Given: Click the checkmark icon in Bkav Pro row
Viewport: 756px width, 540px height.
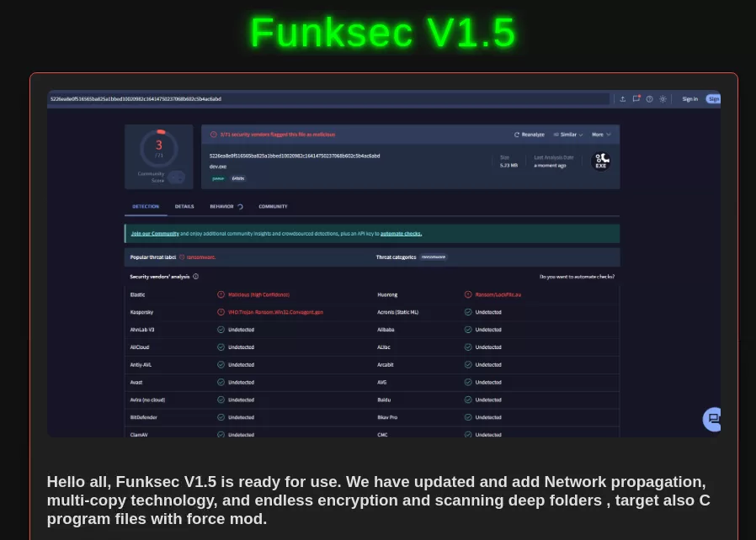Looking at the screenshot, I should tap(468, 417).
